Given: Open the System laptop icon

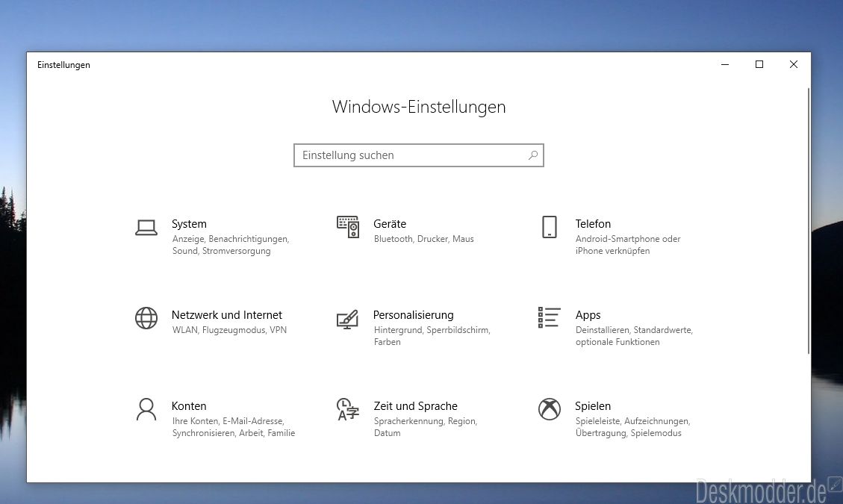Looking at the screenshot, I should pyautogui.click(x=146, y=228).
